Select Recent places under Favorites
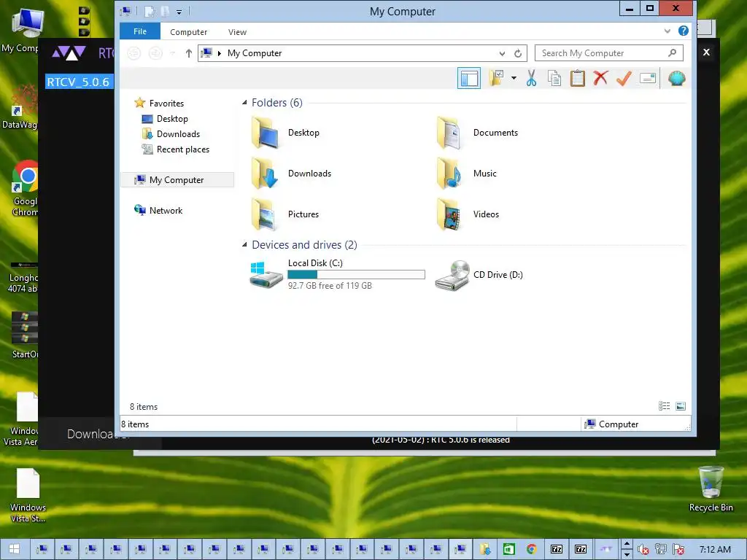 (x=183, y=149)
